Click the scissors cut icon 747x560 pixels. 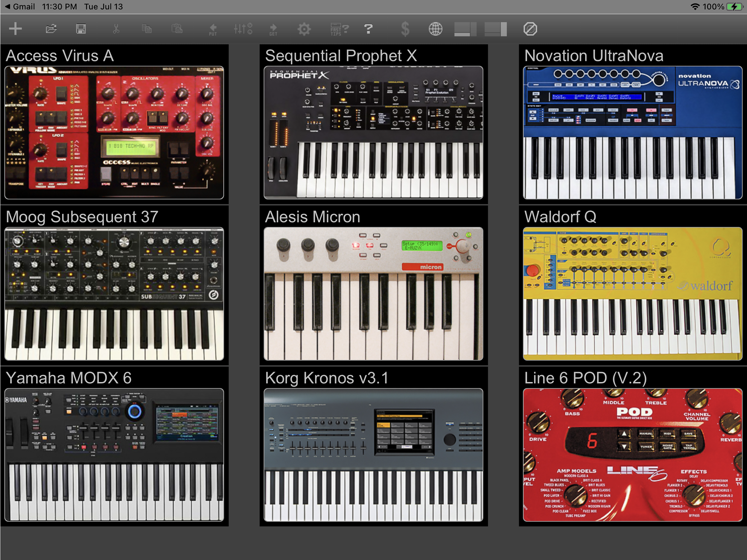pos(116,29)
